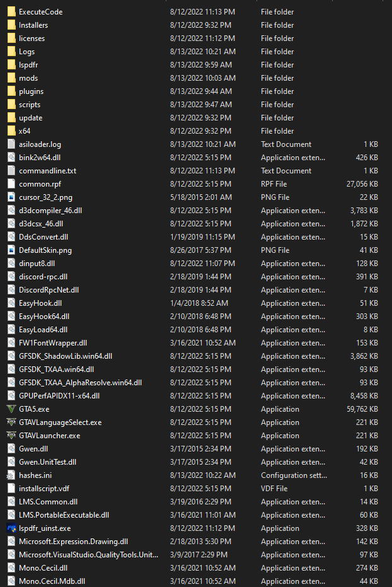The width and height of the screenshot is (392, 587).
Task: Click the dinput8.dll file icon
Action: [11, 264]
